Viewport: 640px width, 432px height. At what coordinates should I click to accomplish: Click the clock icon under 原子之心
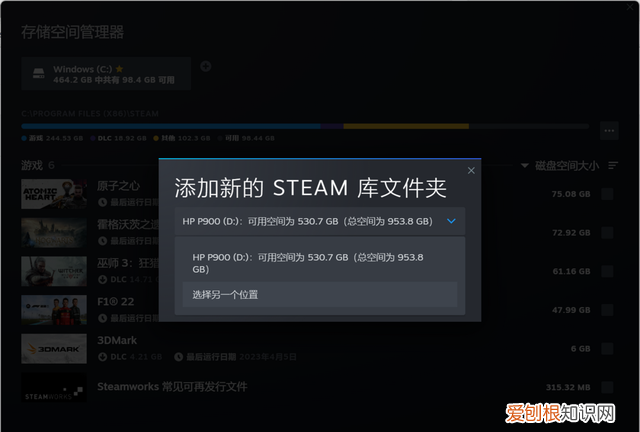102,202
